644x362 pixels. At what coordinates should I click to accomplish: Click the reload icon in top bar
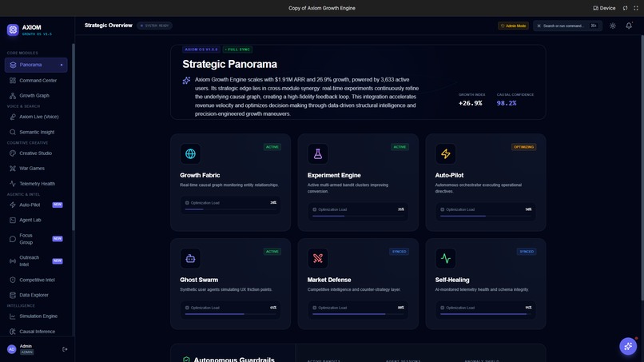(625, 8)
